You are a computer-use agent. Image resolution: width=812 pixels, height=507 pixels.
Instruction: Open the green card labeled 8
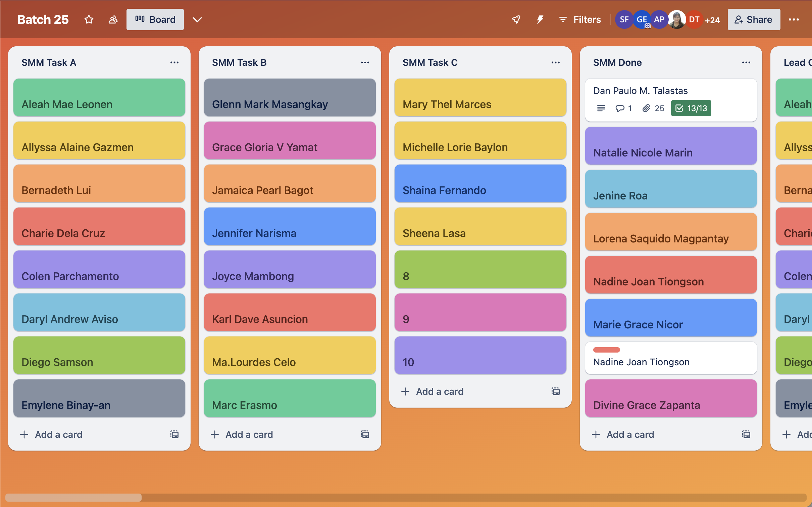coord(480,269)
